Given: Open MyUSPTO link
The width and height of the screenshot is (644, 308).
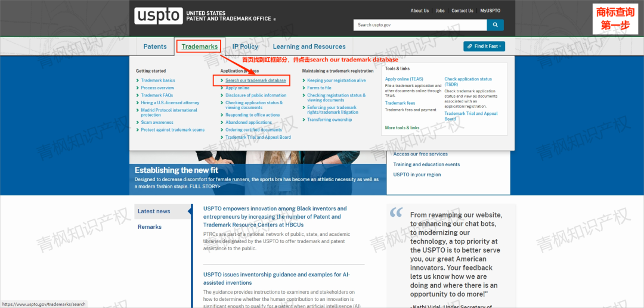Looking at the screenshot, I should (490, 11).
